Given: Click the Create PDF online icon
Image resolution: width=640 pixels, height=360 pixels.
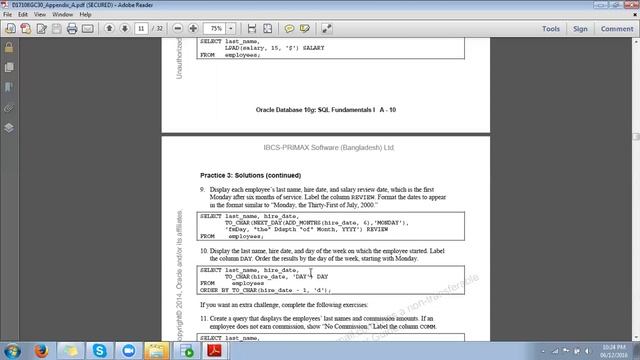Looking at the screenshot, I should pyautogui.click(x=10, y=29).
